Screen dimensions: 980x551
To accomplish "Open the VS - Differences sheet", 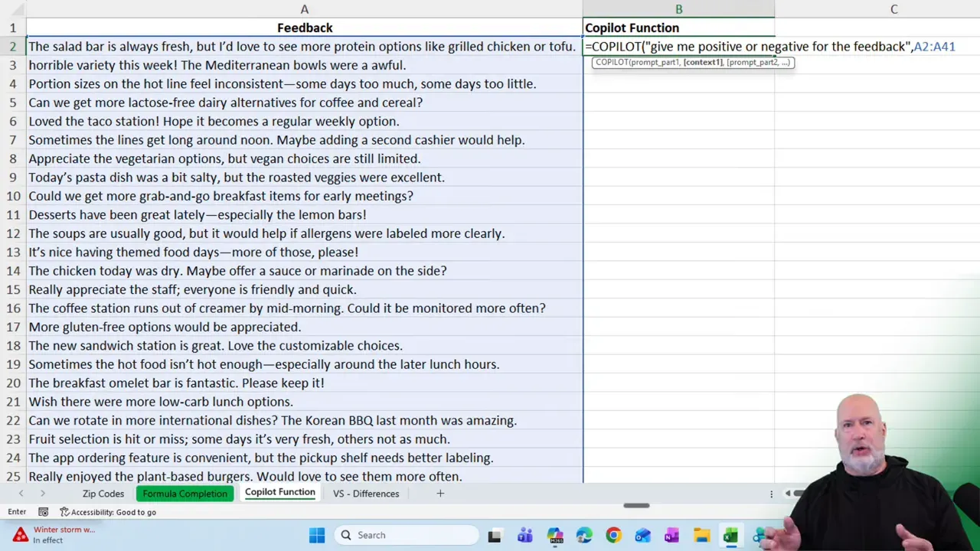I will tap(365, 494).
